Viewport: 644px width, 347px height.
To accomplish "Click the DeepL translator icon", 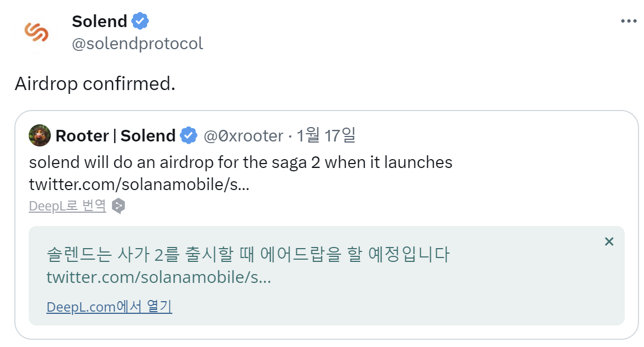I will click(118, 206).
